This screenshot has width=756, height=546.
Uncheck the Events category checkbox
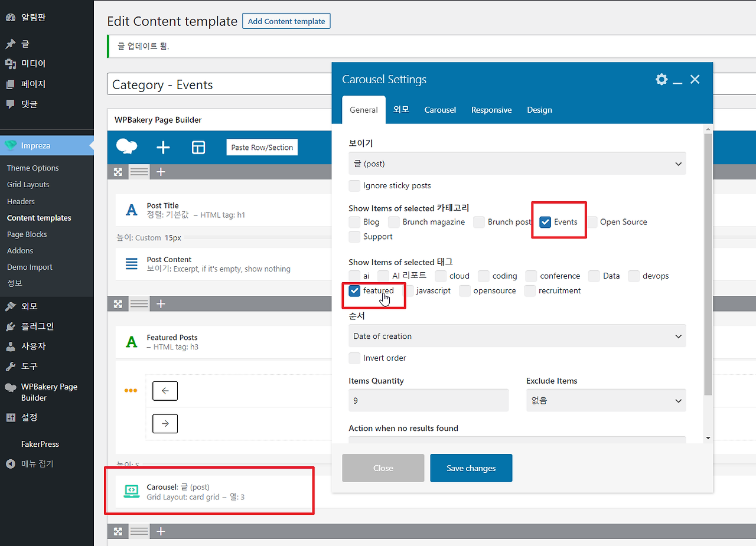pyautogui.click(x=545, y=222)
